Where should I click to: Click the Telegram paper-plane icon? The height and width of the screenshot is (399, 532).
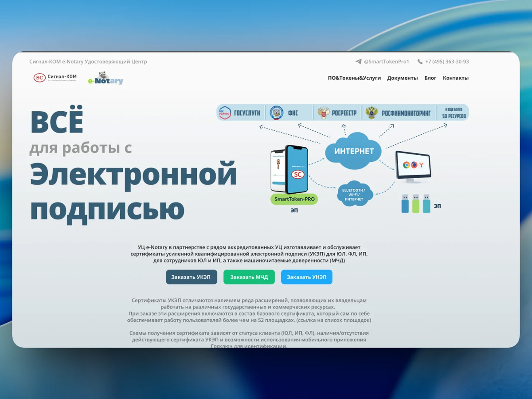point(358,62)
